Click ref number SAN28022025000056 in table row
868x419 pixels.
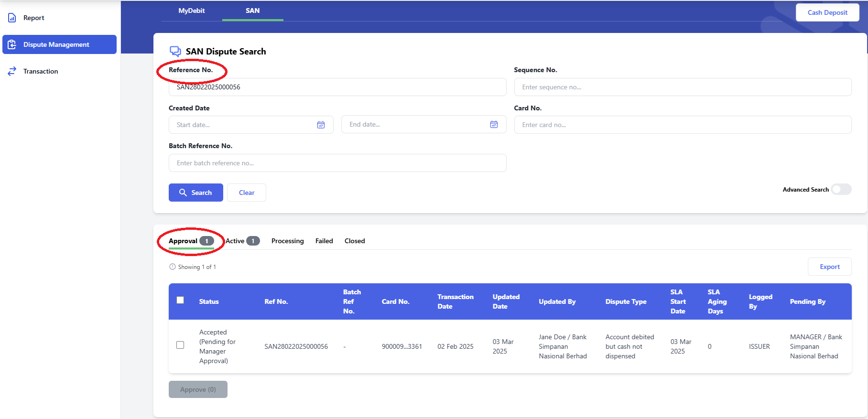tap(296, 346)
